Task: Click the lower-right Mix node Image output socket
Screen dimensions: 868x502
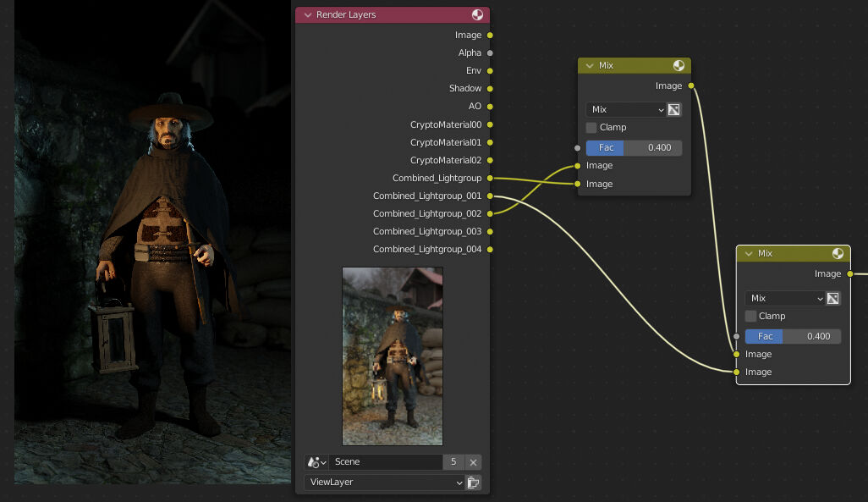Action: (850, 273)
